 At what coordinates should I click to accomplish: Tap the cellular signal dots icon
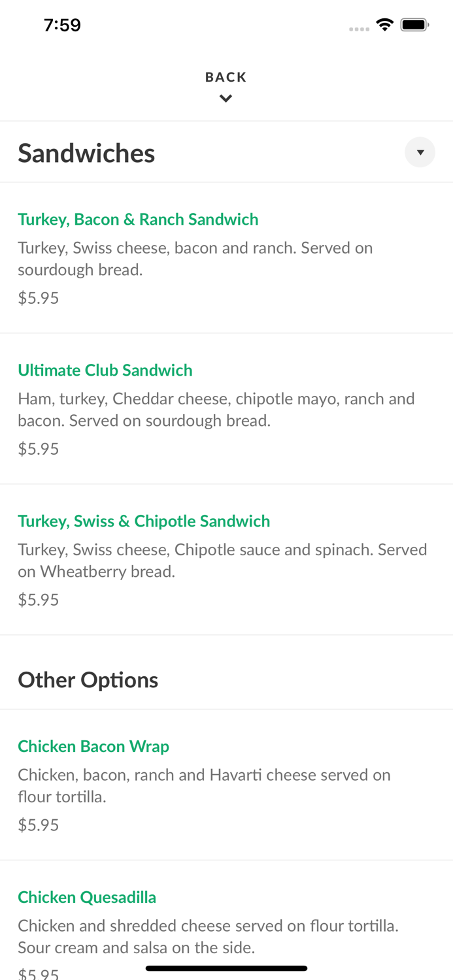pyautogui.click(x=359, y=27)
